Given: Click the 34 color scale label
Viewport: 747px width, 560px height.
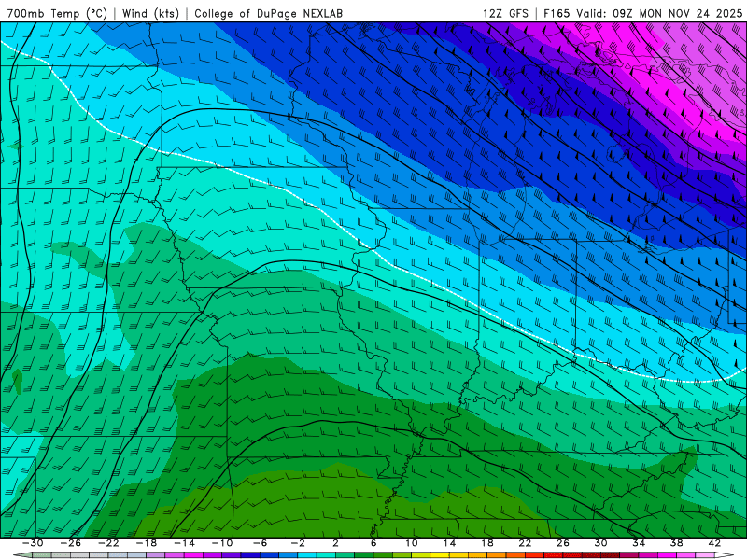Looking at the screenshot, I should tap(639, 543).
